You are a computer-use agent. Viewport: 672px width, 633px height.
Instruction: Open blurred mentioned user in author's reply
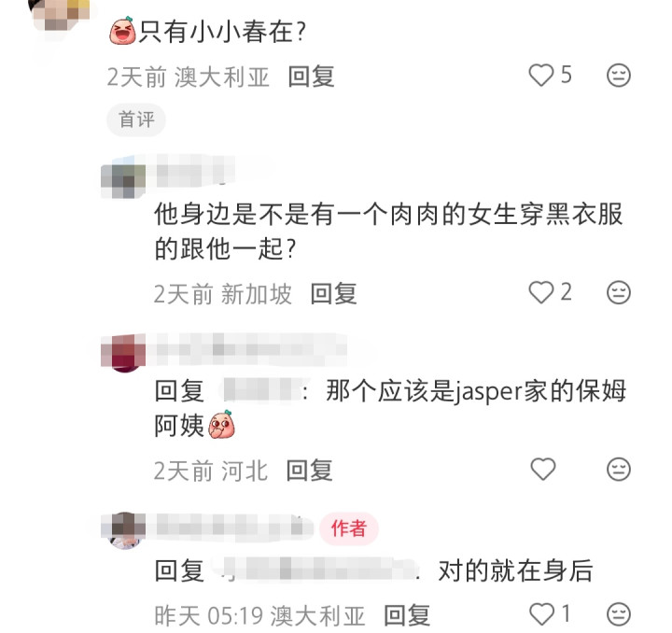coord(317,570)
